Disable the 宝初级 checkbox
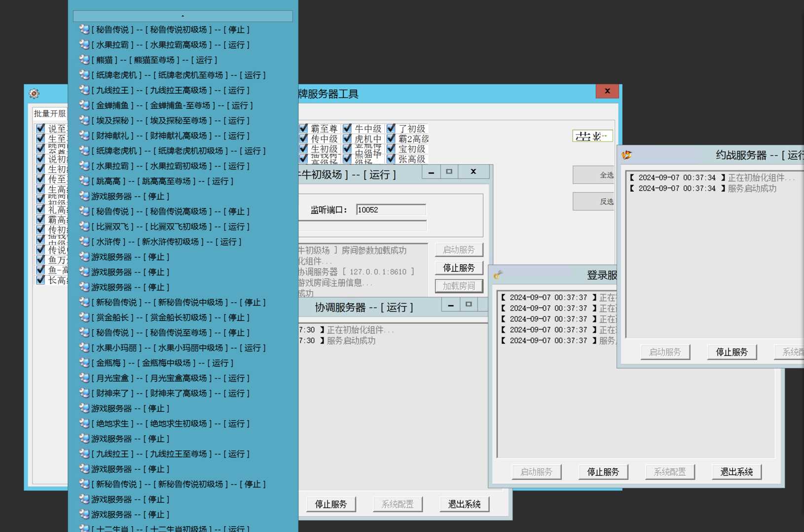Screen dimensions: 804x532 click(391, 148)
